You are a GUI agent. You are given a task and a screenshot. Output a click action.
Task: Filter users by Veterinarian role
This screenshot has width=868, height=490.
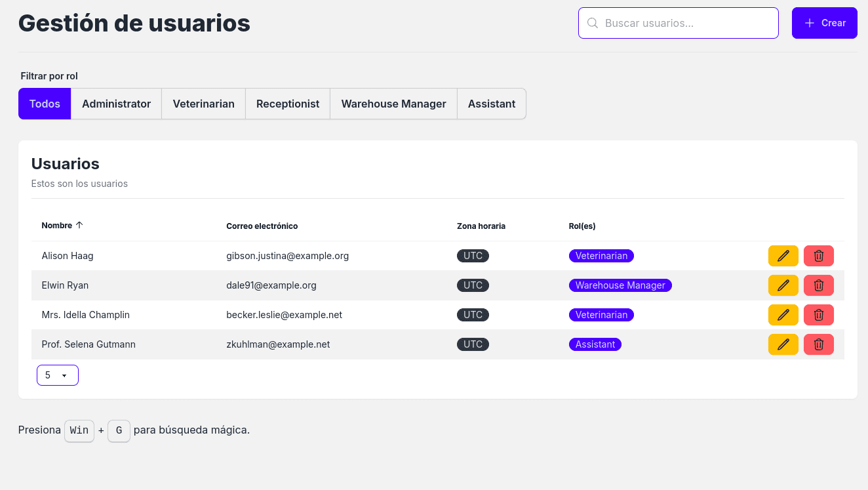203,104
